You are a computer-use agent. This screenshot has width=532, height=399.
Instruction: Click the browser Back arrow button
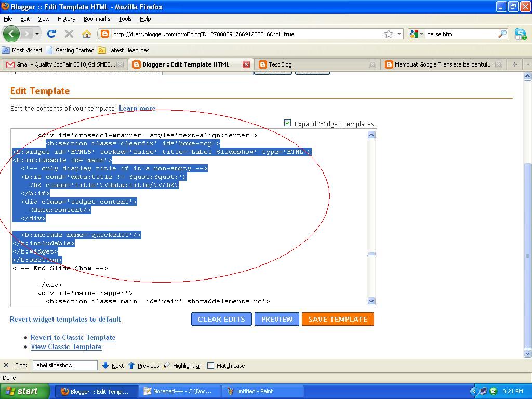point(11,34)
